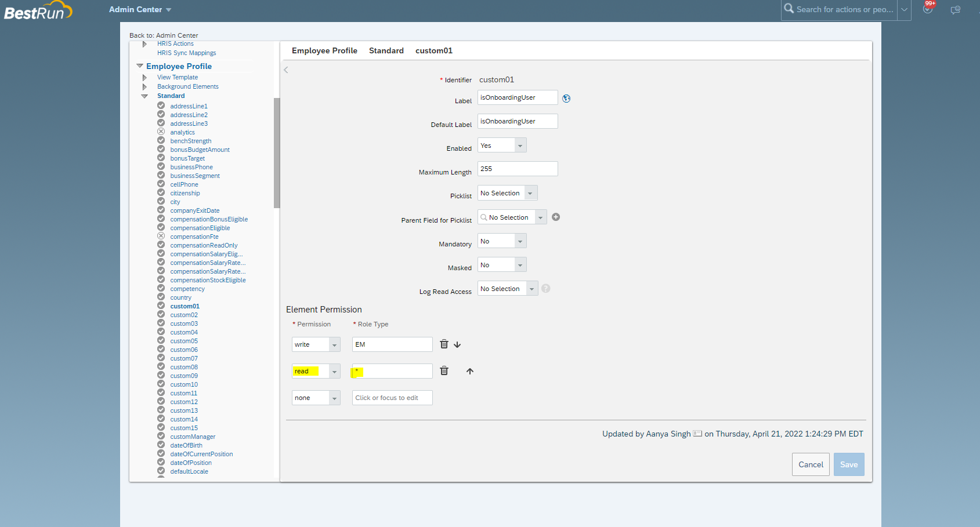Click the Save button
The height and width of the screenshot is (527, 980).
point(849,464)
